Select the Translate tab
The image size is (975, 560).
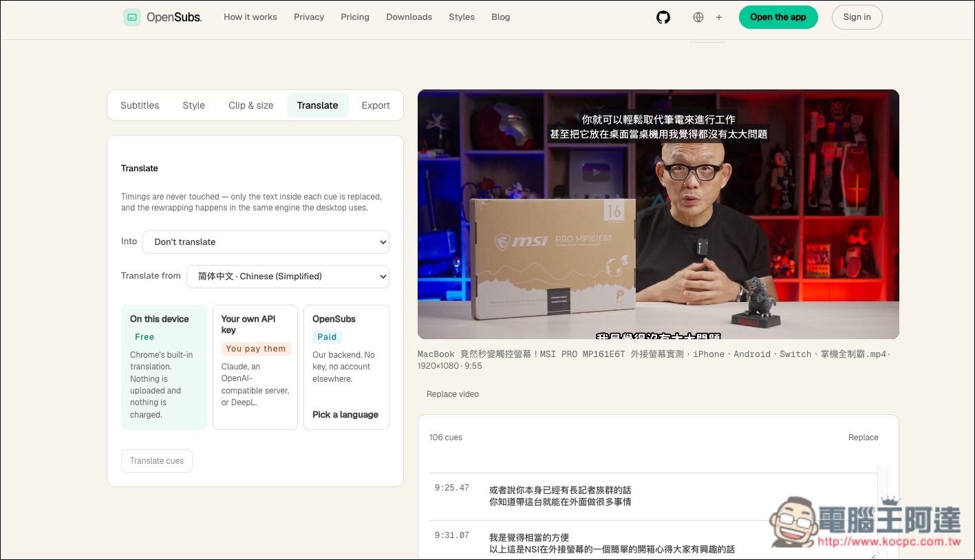[x=318, y=105]
